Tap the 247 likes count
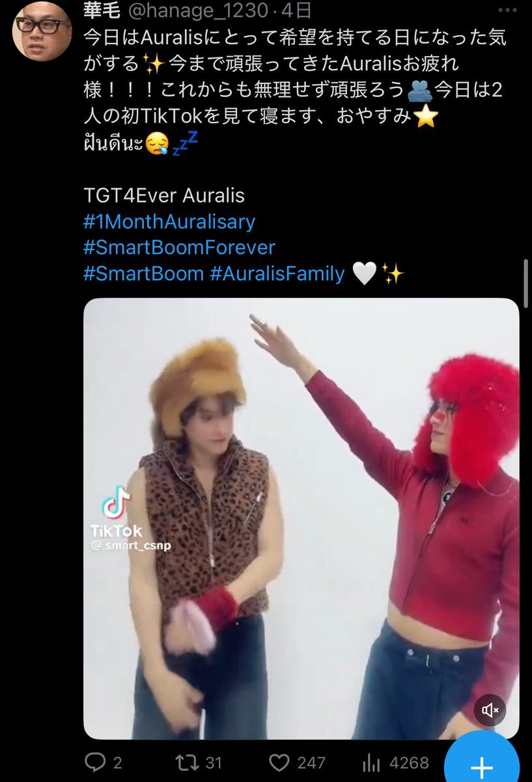 [310, 762]
